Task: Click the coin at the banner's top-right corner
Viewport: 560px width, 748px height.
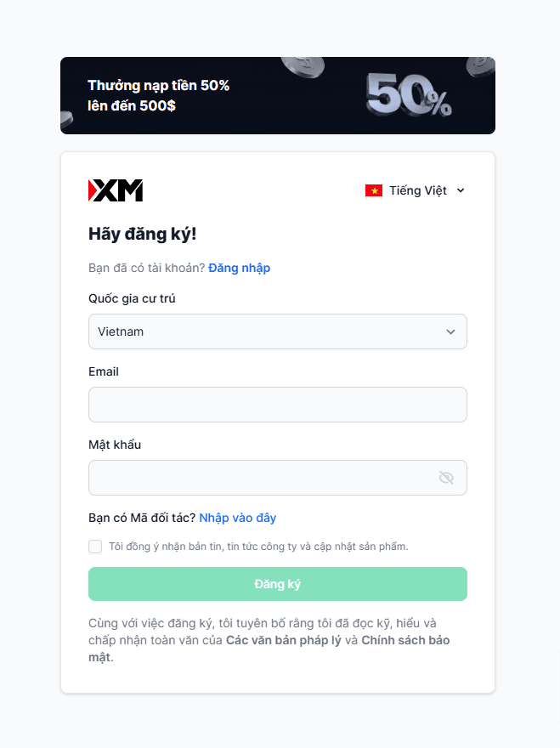Action: pyautogui.click(x=480, y=65)
